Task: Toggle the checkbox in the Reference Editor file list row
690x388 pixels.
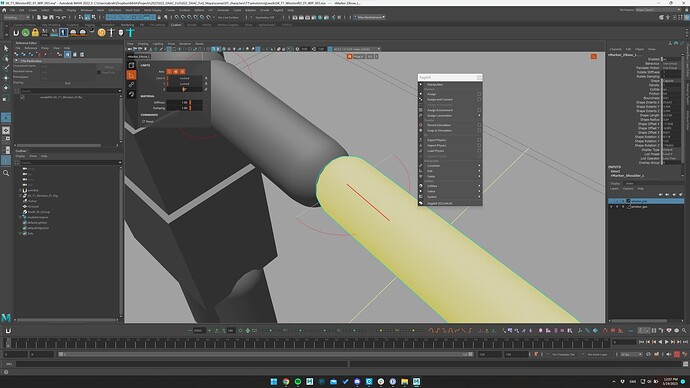Action: tap(22, 97)
